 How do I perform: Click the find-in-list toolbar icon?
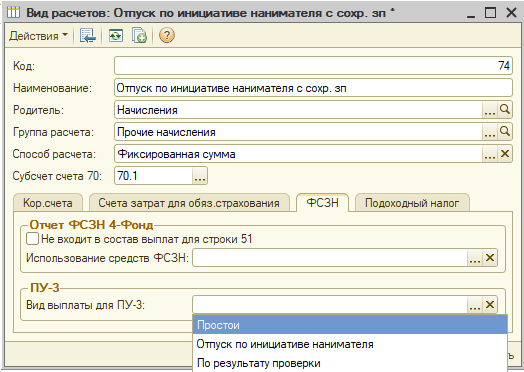click(88, 35)
